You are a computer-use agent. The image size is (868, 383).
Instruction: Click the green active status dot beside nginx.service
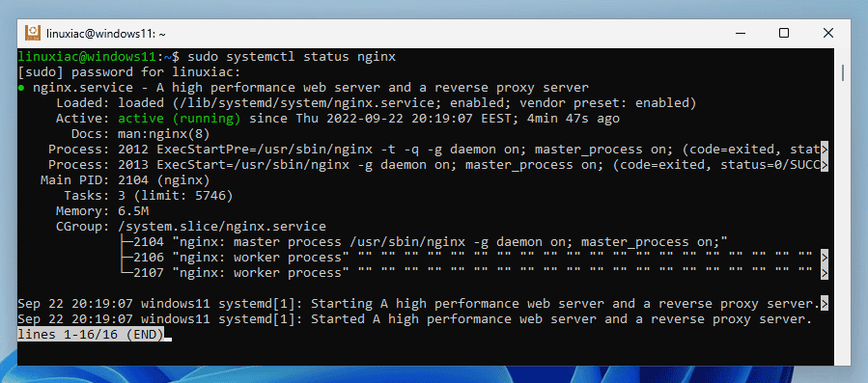pyautogui.click(x=20, y=88)
